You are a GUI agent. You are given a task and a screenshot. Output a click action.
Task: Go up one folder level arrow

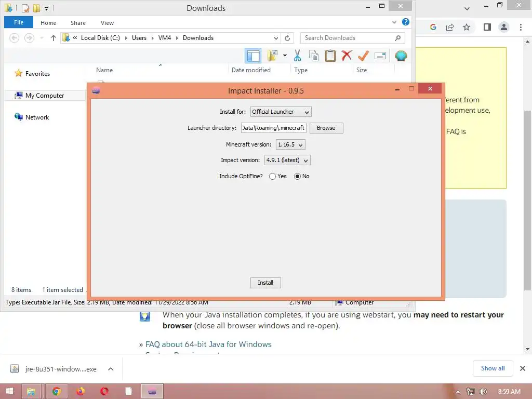click(x=54, y=38)
